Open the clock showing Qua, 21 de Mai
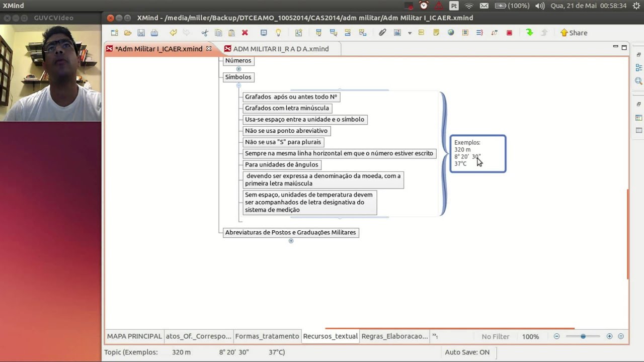The width and height of the screenshot is (644, 362). pyautogui.click(x=588, y=6)
